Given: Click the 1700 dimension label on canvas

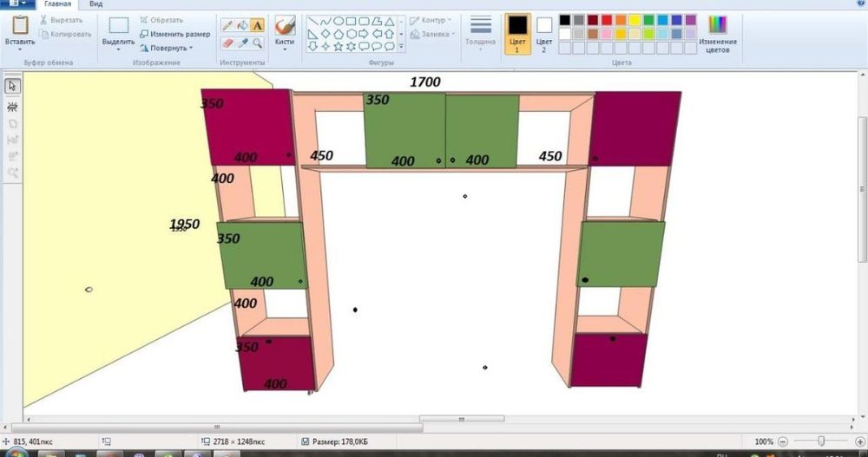Looking at the screenshot, I should [x=425, y=82].
